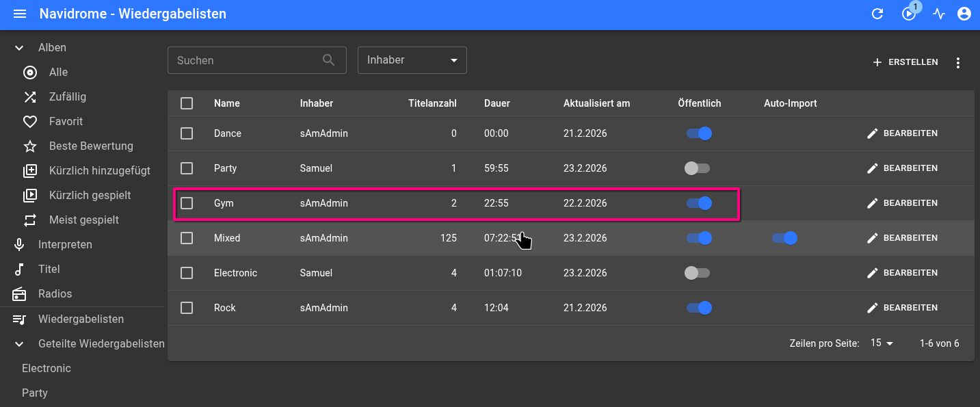This screenshot has height=407, width=980.
Task: Open the activity monitor icon
Action: click(939, 14)
